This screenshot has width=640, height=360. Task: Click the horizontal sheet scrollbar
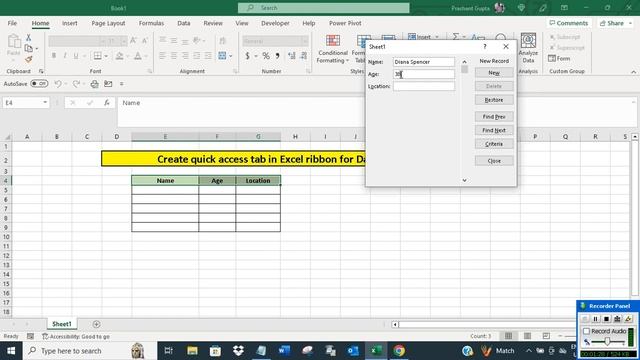(486, 324)
